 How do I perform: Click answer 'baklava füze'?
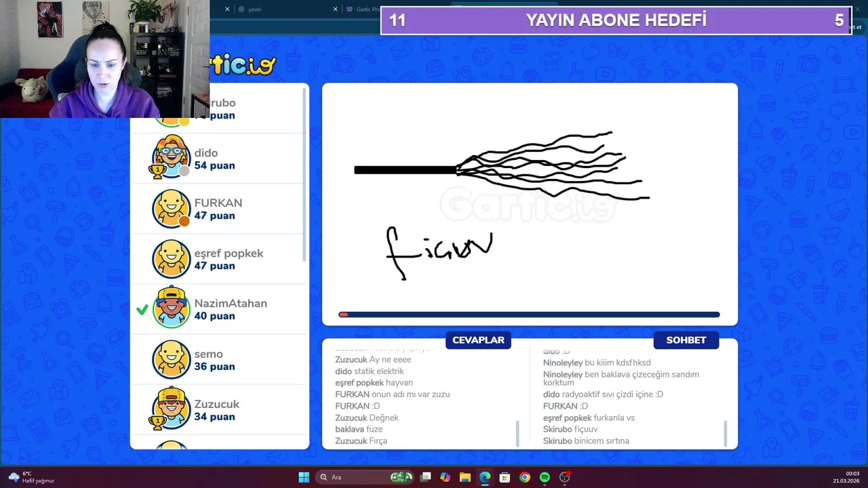tap(359, 429)
